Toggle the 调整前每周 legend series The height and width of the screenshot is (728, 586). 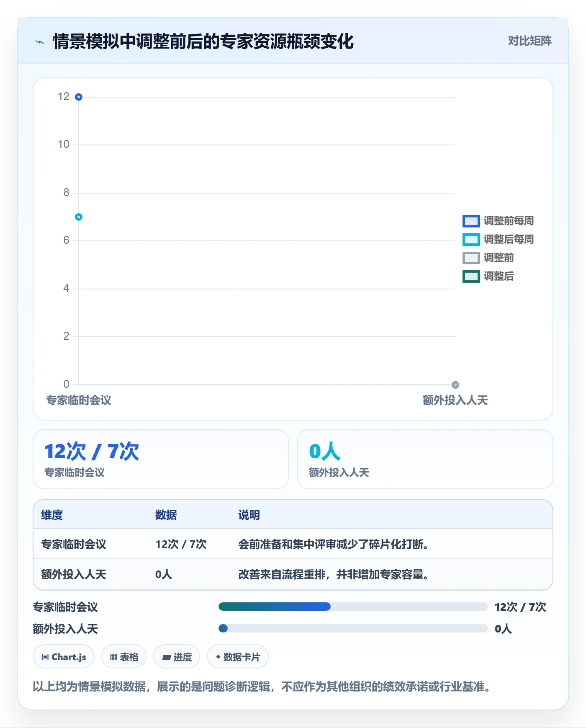(498, 221)
